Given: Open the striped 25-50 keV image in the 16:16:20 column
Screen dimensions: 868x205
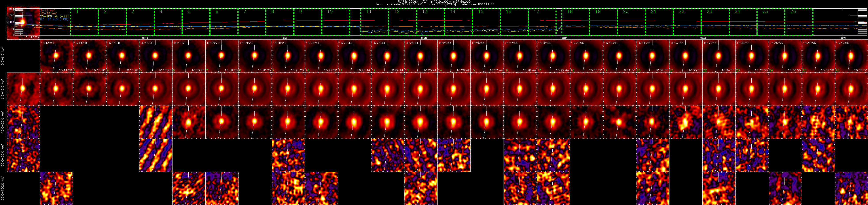Looking at the screenshot, I should (156, 155).
